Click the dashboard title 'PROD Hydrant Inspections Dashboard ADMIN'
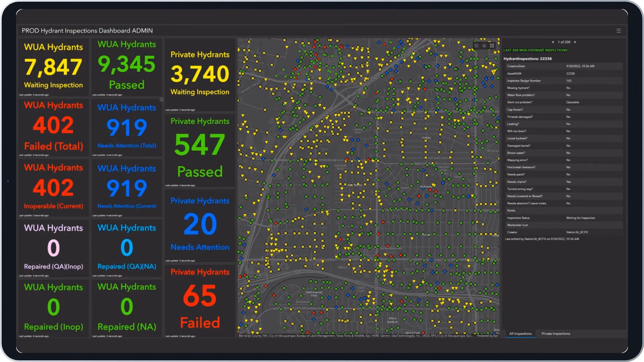The width and height of the screenshot is (644, 362). click(87, 31)
